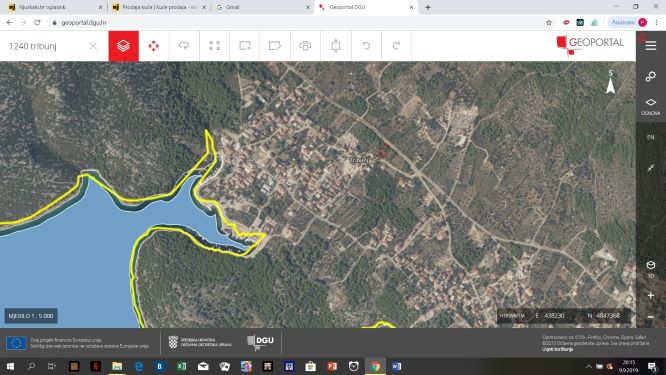Click the E coordinate value 438230
The height and width of the screenshot is (375, 666).
click(554, 316)
